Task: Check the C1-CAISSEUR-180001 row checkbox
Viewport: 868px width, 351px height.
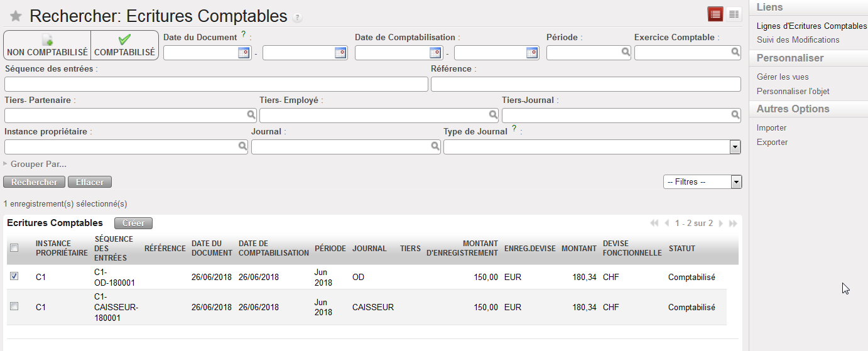Action: [x=14, y=306]
